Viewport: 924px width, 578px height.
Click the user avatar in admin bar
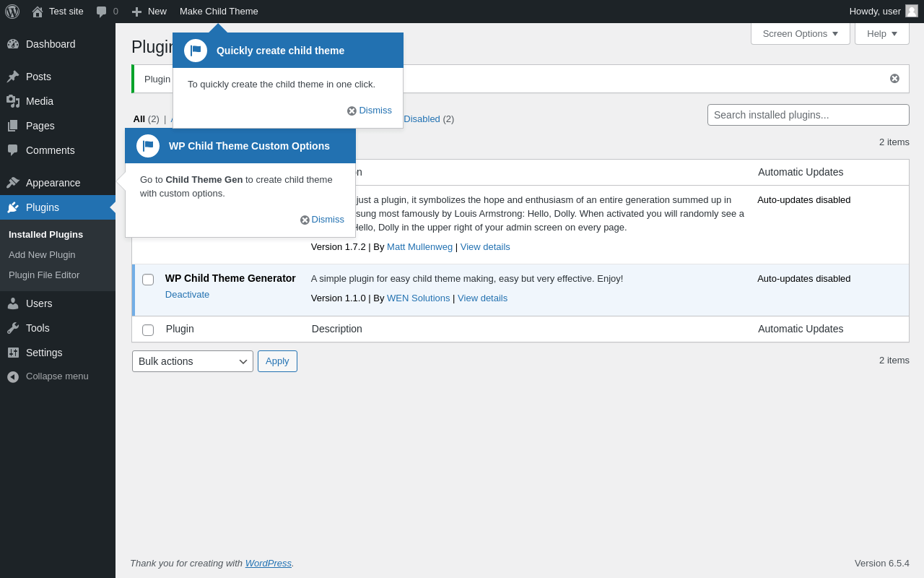[912, 11]
